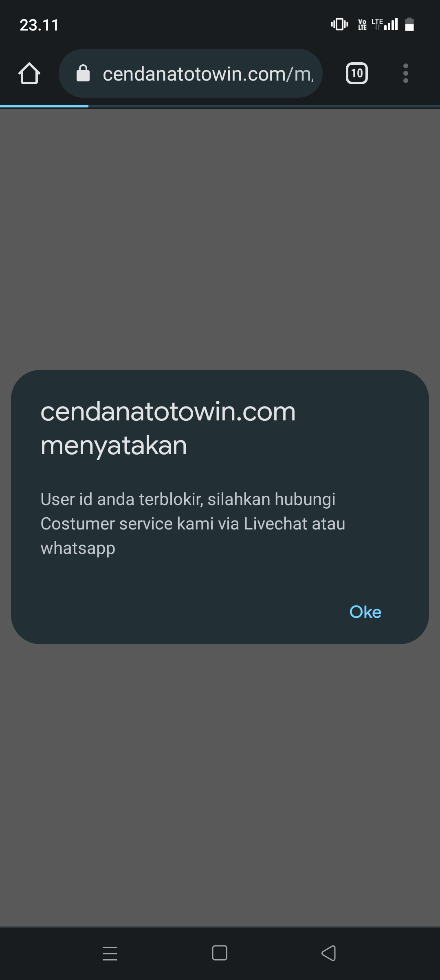Screen dimensions: 440x980
Task: Tap the Android back navigation icon
Action: click(329, 953)
